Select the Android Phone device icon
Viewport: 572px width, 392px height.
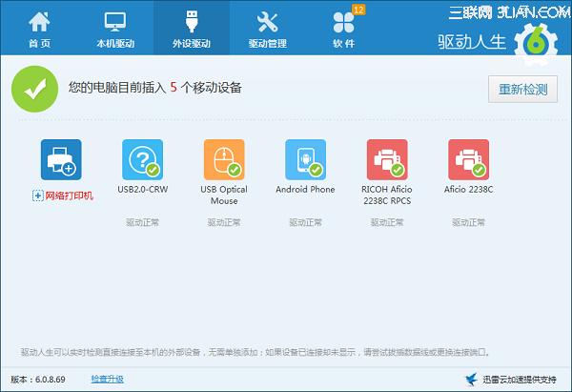coord(305,159)
